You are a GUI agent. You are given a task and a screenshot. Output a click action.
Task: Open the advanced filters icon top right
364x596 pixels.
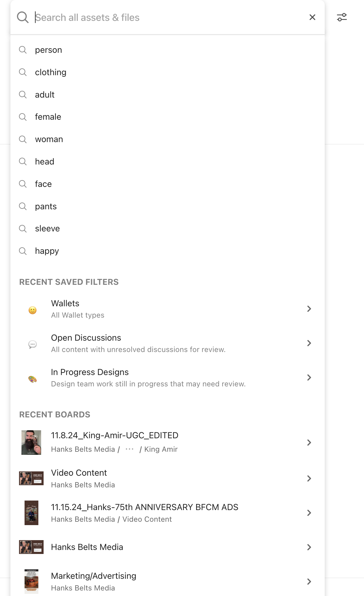tap(342, 17)
